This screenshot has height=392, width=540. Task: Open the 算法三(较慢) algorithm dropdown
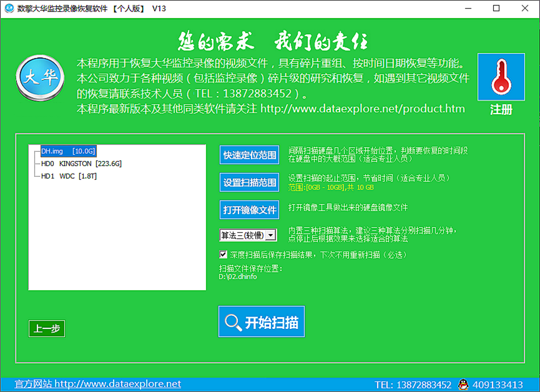click(x=248, y=235)
